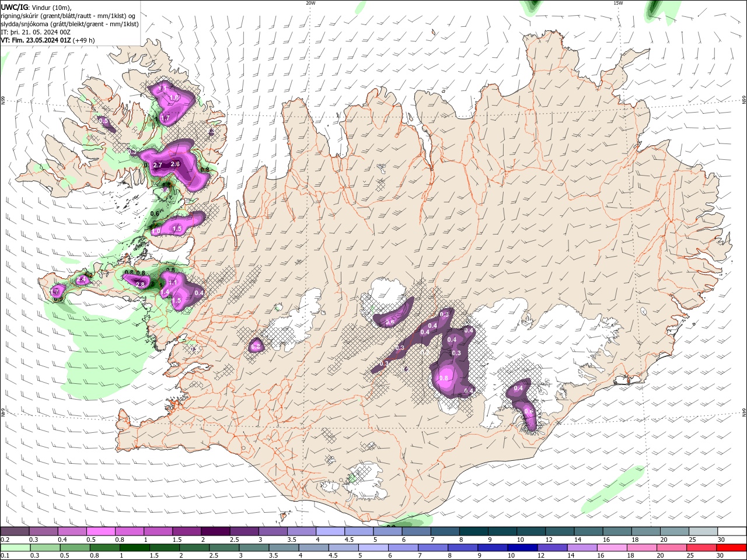Click the "15W" longitude label
This screenshot has width=747, height=560.
618,3
